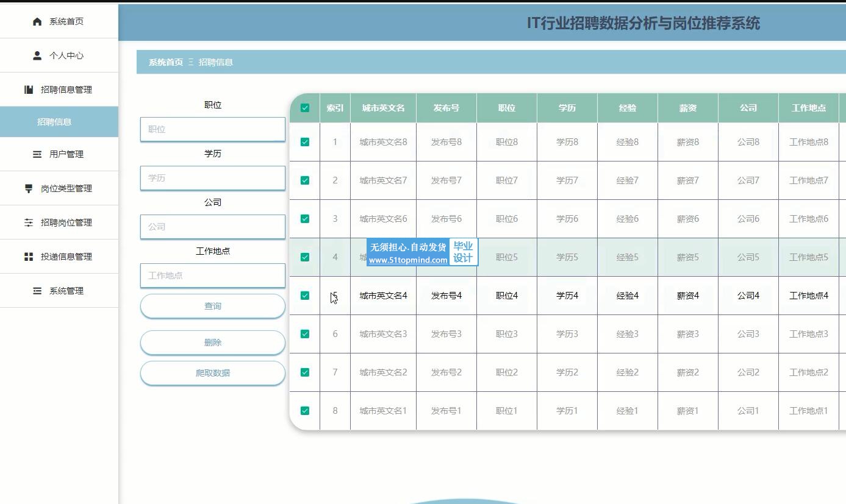Focus the 工作地点 search input field

point(213,275)
